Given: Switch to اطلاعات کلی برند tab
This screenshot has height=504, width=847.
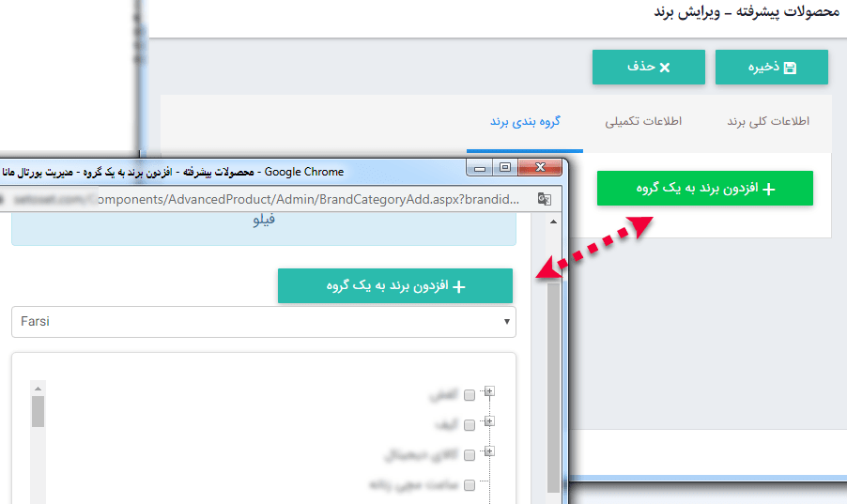Looking at the screenshot, I should click(x=768, y=122).
